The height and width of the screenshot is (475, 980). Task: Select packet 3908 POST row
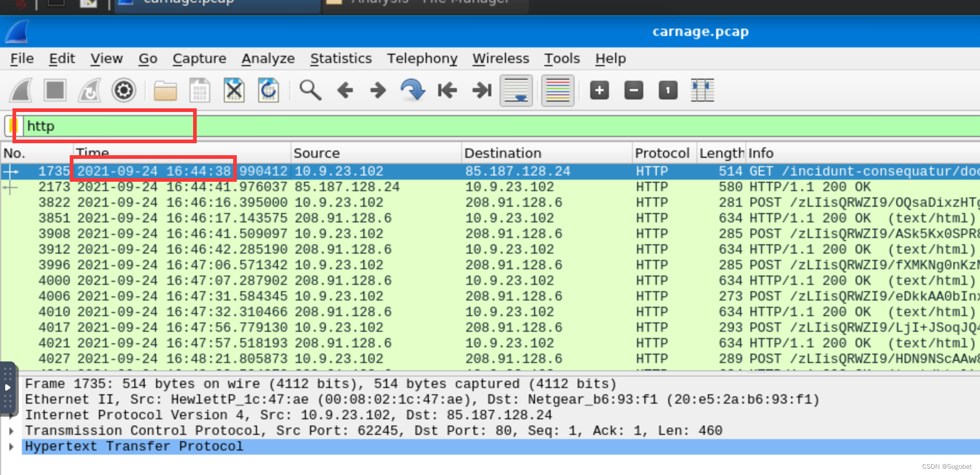click(x=490, y=234)
